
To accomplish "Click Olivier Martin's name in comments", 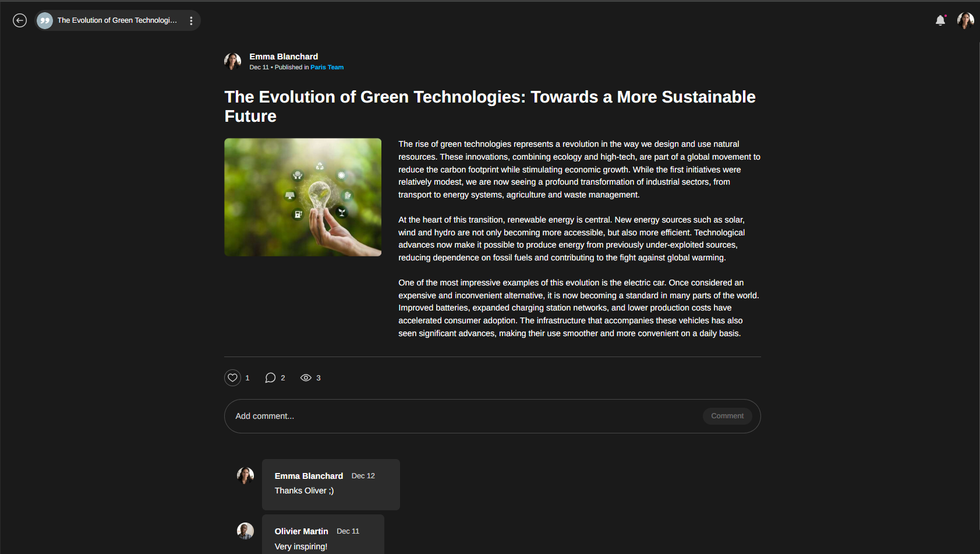I will tap(301, 531).
